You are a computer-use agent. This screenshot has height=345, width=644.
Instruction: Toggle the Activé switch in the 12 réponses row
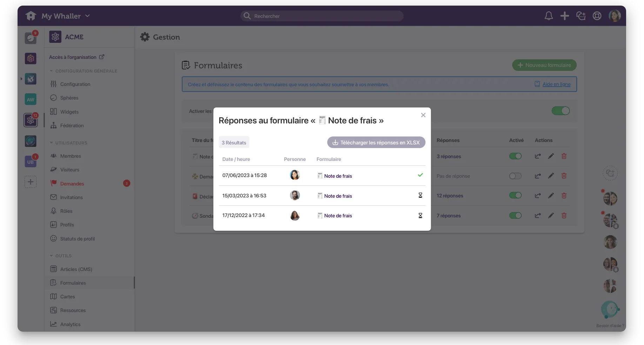(515, 195)
